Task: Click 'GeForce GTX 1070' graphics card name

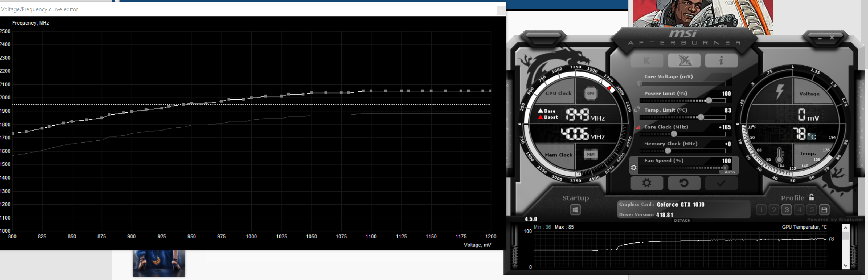Action: pyautogui.click(x=680, y=205)
